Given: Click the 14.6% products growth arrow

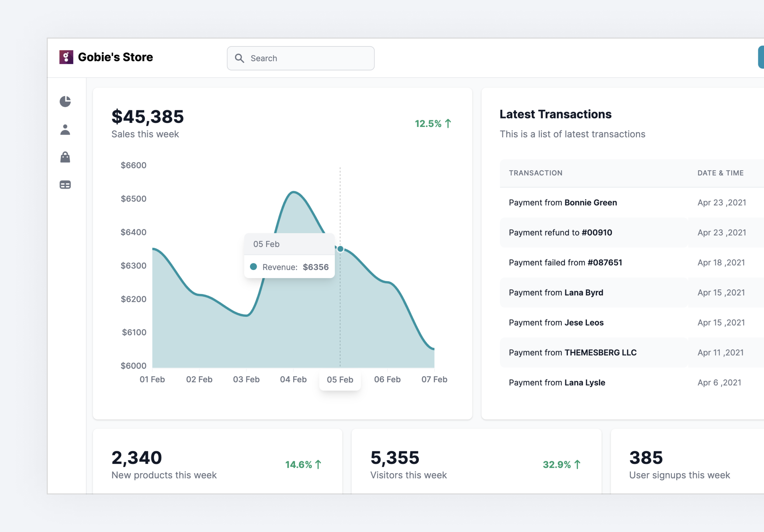Looking at the screenshot, I should [318, 464].
